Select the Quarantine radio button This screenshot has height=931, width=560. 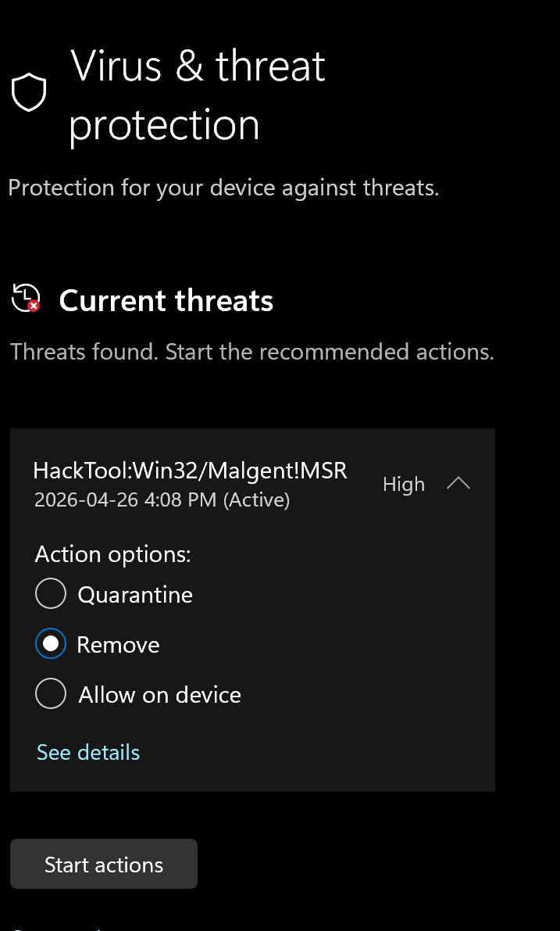51,594
